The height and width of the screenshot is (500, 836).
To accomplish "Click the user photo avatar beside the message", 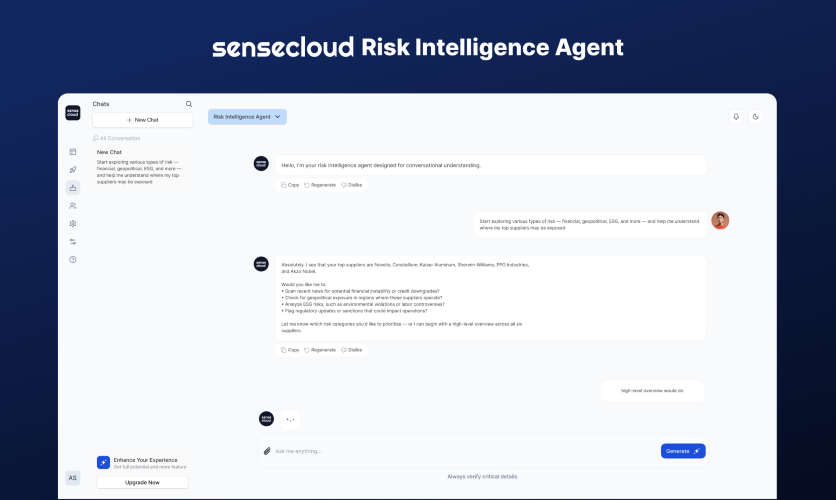I will point(720,220).
